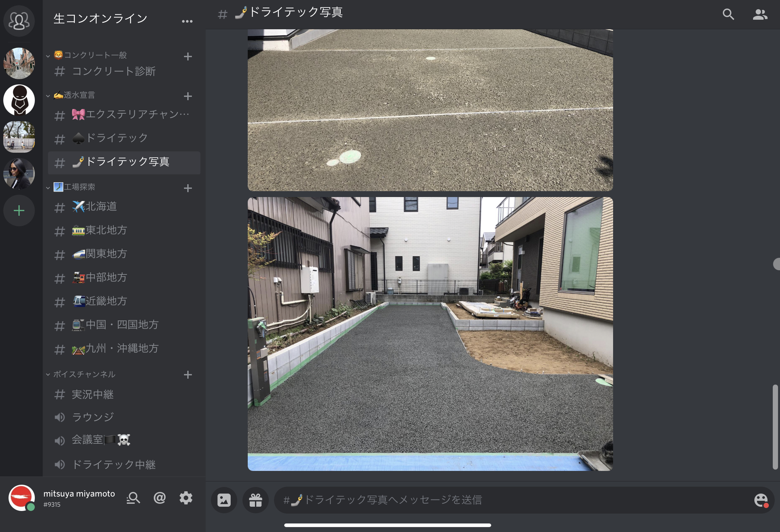
Task: Open the エクステリアチャン… channel
Action: [124, 115]
